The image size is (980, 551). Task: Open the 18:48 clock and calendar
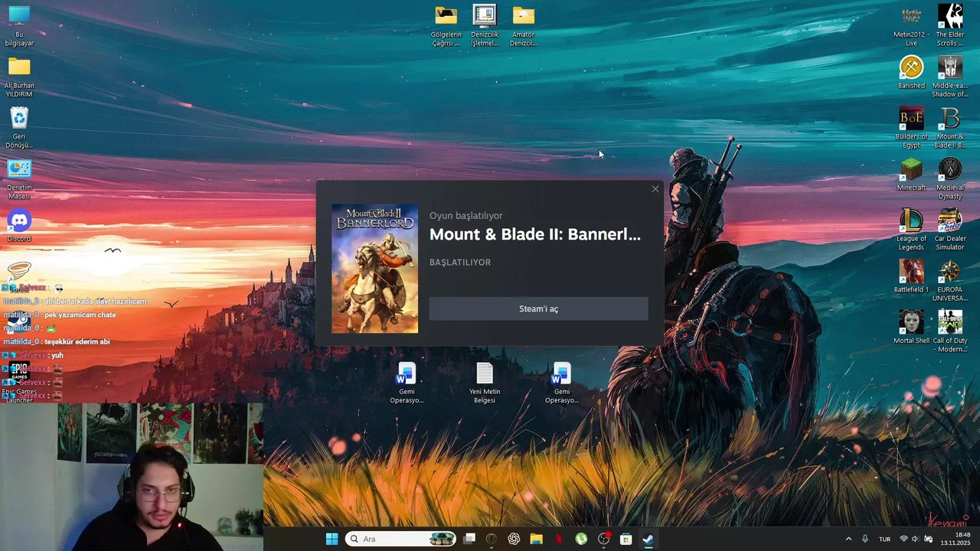pyautogui.click(x=955, y=539)
